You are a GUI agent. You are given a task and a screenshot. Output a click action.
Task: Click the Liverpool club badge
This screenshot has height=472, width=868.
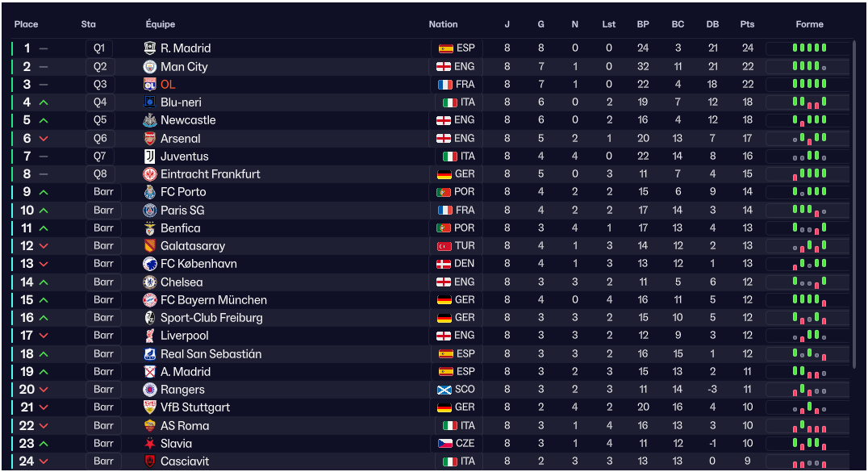(149, 336)
